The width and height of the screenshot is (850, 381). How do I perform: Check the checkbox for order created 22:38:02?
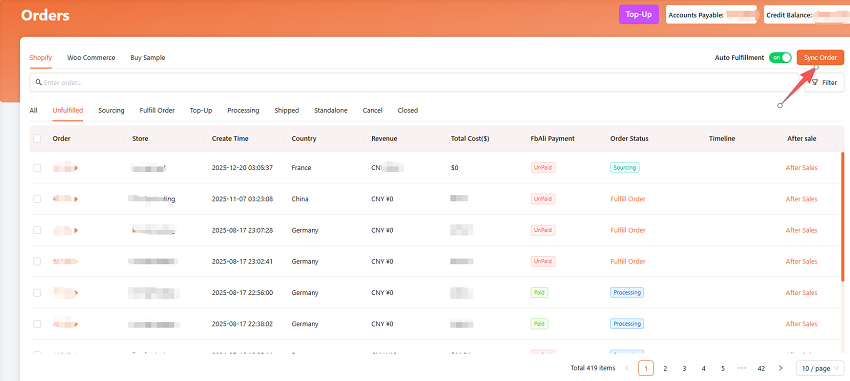point(37,324)
